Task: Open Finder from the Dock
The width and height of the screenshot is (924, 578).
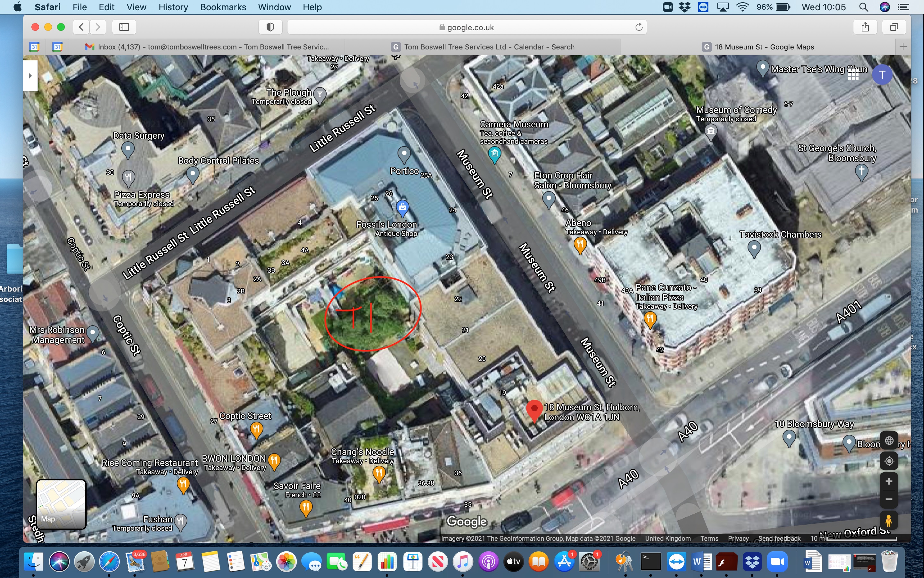Action: (x=34, y=562)
